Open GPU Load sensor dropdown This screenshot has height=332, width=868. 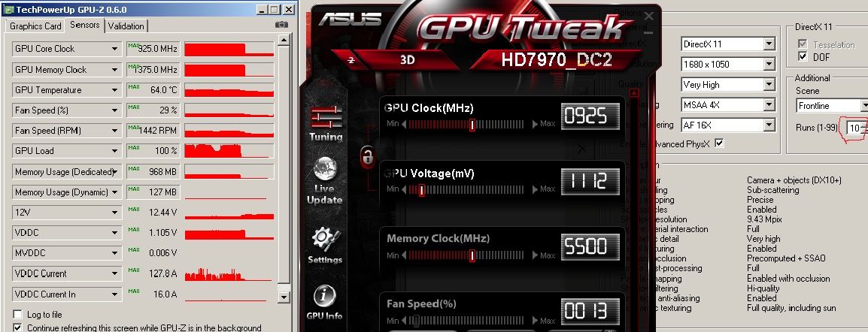pyautogui.click(x=114, y=151)
